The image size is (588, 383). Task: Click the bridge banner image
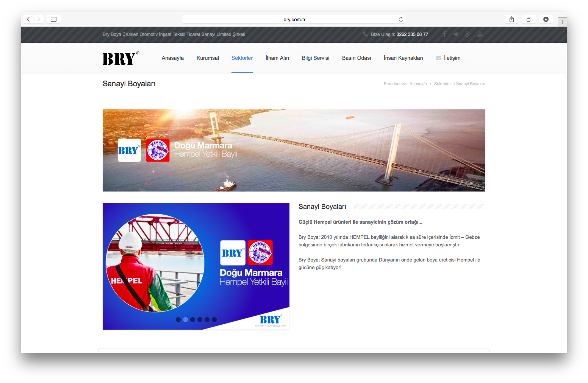point(294,150)
